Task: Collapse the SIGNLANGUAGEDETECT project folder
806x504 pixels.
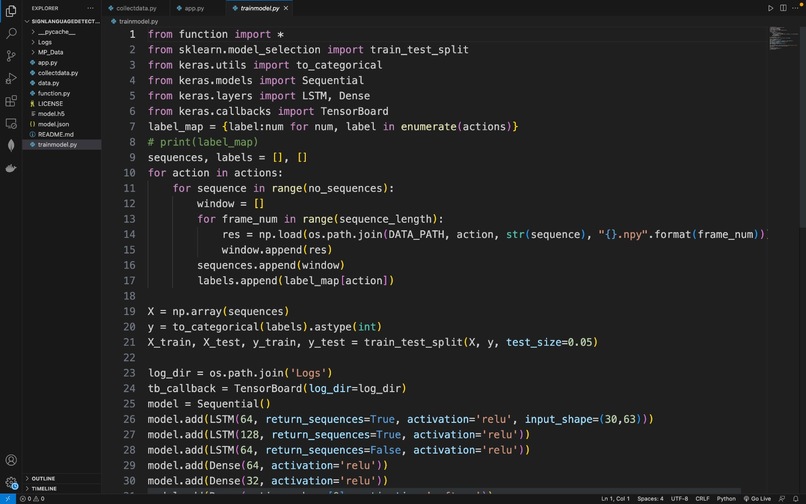Action: 62,22
